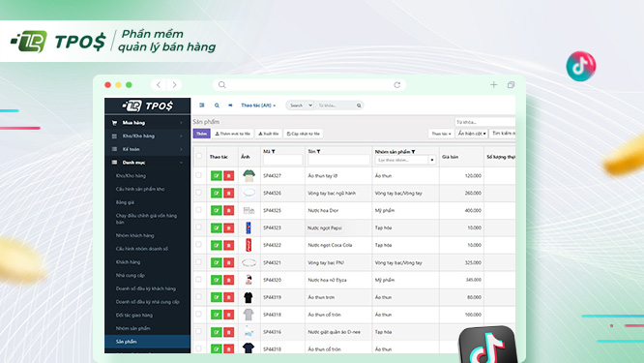
Task: Tick checkbox for row SP44326
Action: tap(199, 193)
